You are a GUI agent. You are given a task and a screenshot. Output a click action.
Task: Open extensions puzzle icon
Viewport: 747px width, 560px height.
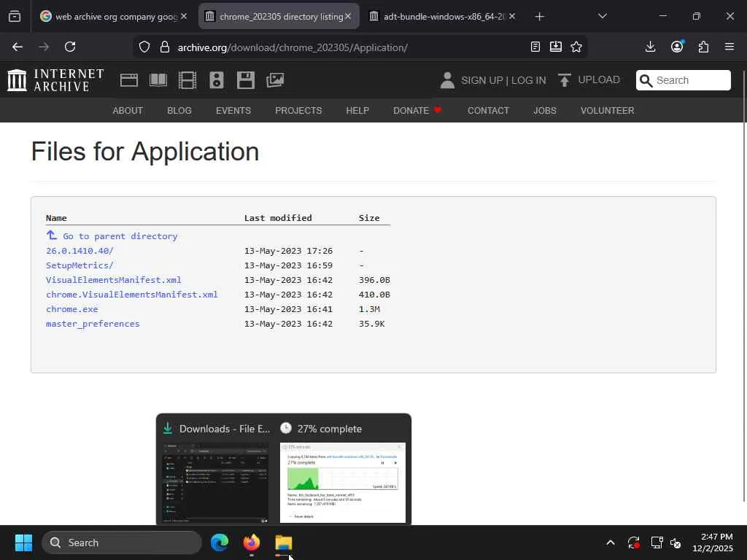(x=703, y=47)
